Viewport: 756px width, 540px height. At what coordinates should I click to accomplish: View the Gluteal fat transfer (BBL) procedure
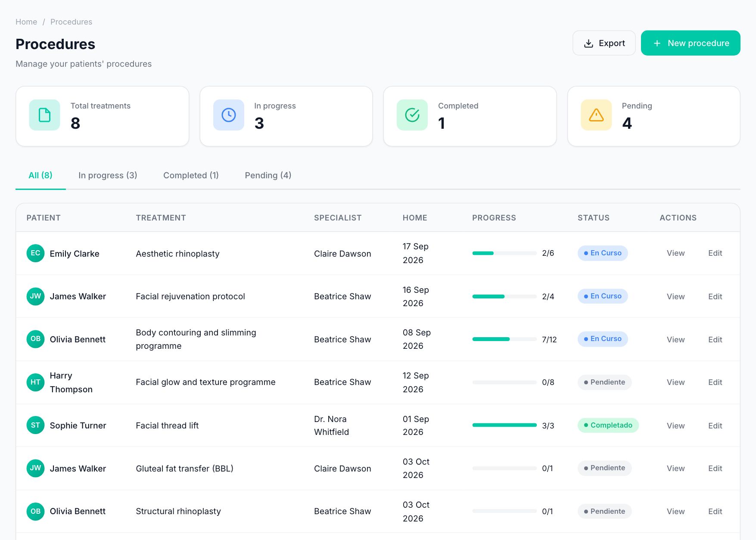click(x=675, y=469)
